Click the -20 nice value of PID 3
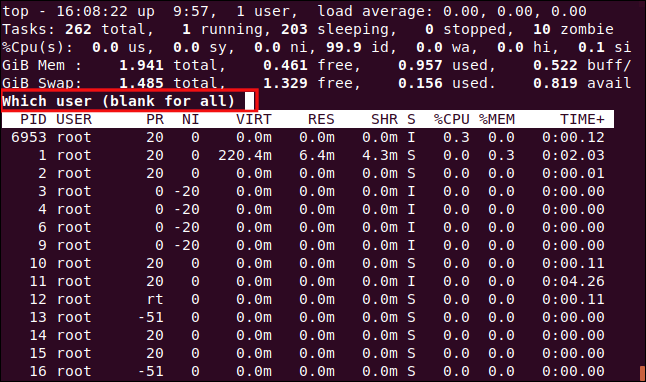 tap(187, 191)
